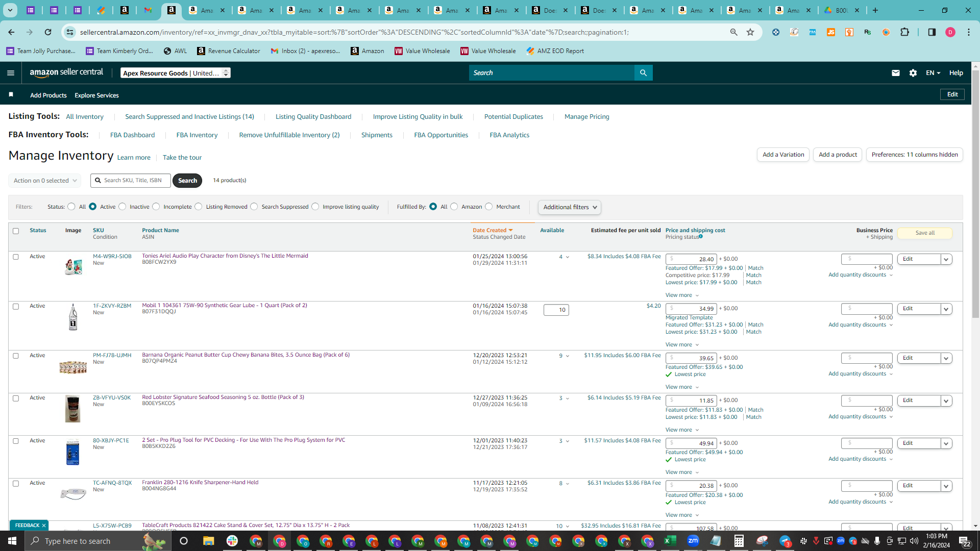The height and width of the screenshot is (551, 980).
Task: Open File Explorer from the taskbar
Action: pyautogui.click(x=208, y=541)
